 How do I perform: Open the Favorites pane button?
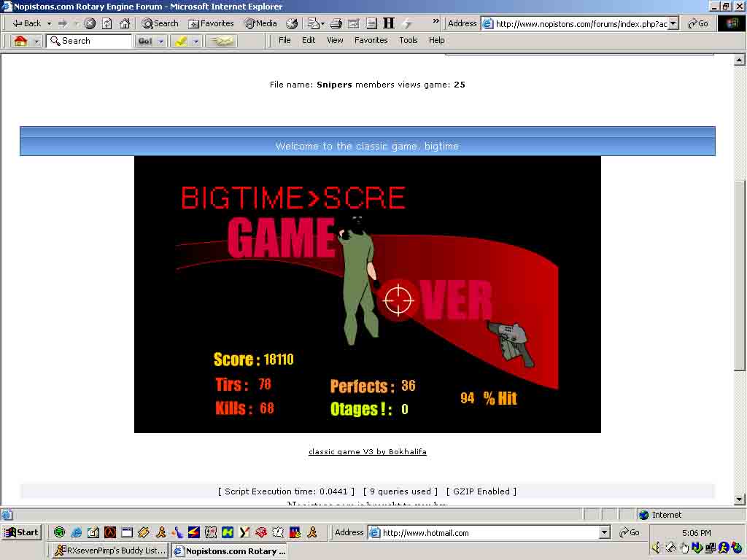pos(211,23)
